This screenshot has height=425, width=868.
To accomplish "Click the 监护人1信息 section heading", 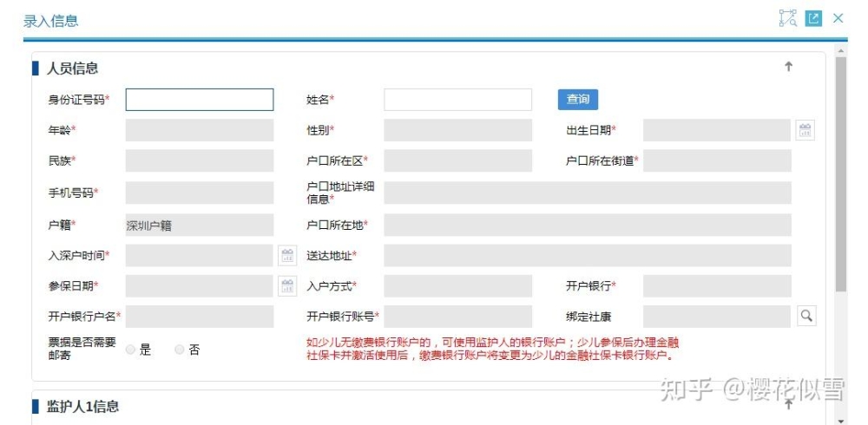I will [x=82, y=407].
